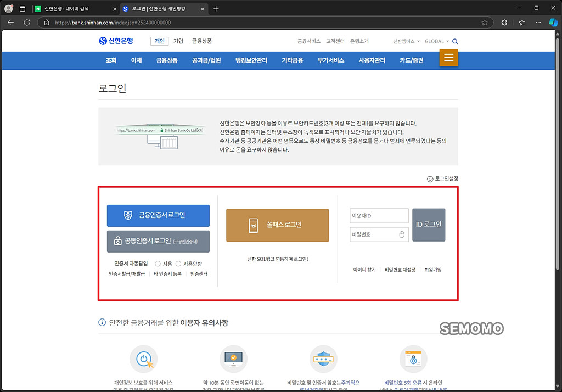This screenshot has width=562, height=392.
Task: Open the 비밀번호 재설정 link
Action: tap(400, 270)
